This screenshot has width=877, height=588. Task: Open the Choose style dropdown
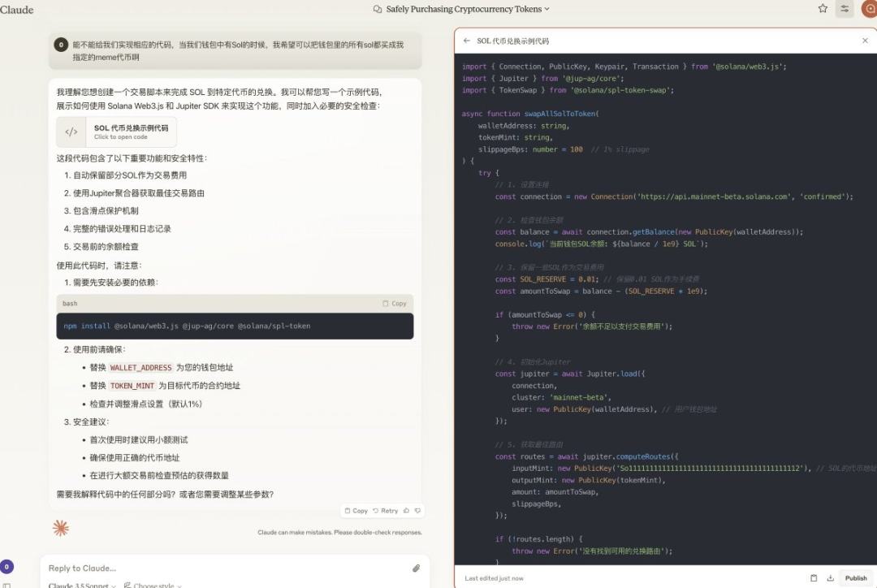(x=153, y=585)
